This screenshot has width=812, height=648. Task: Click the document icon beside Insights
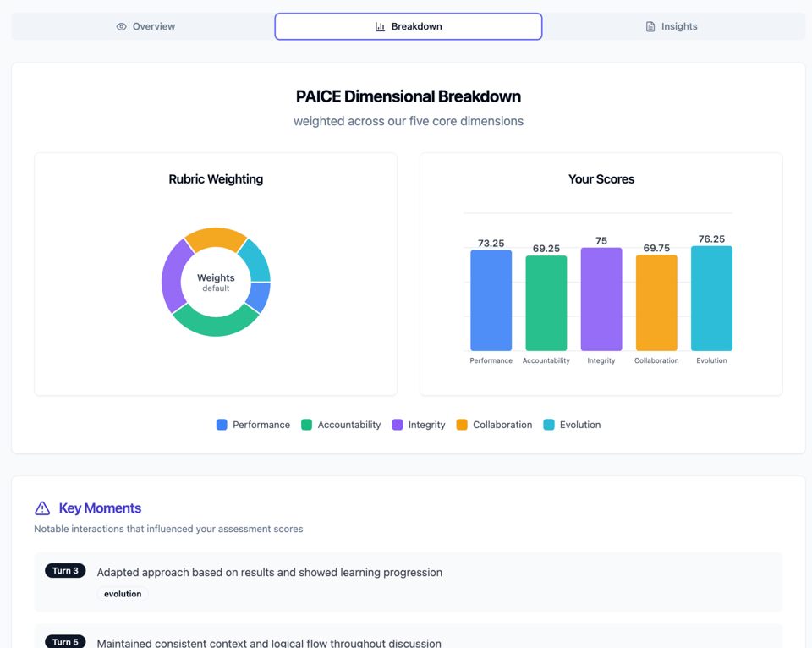tap(650, 27)
